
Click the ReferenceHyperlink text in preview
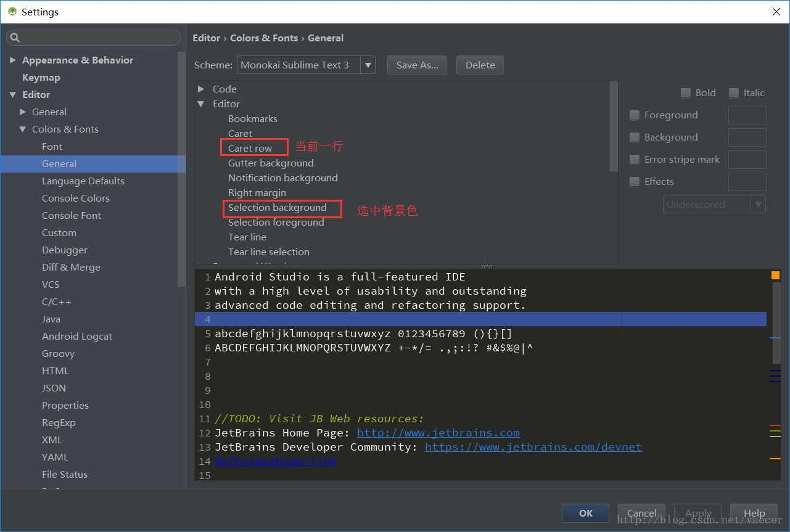point(276,461)
